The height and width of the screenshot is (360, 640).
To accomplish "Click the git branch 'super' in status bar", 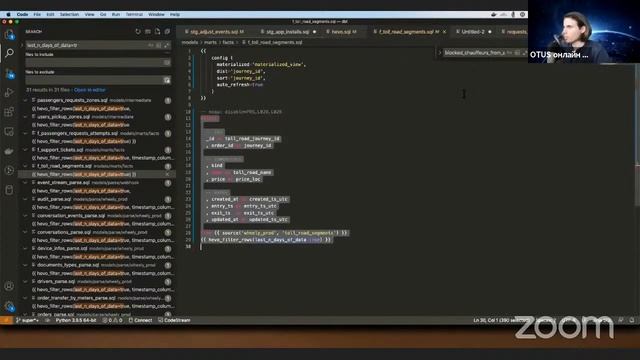I will [x=27, y=320].
